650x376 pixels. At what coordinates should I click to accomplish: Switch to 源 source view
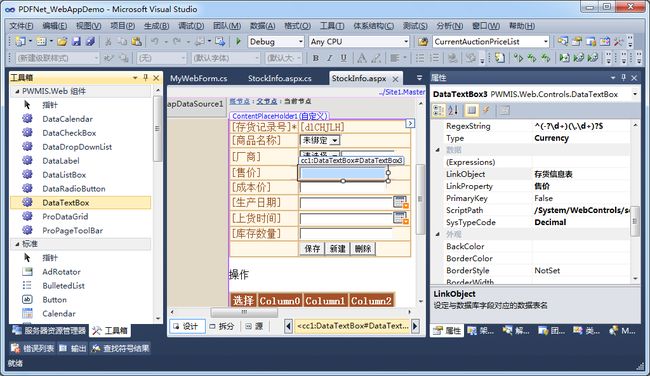click(x=254, y=326)
